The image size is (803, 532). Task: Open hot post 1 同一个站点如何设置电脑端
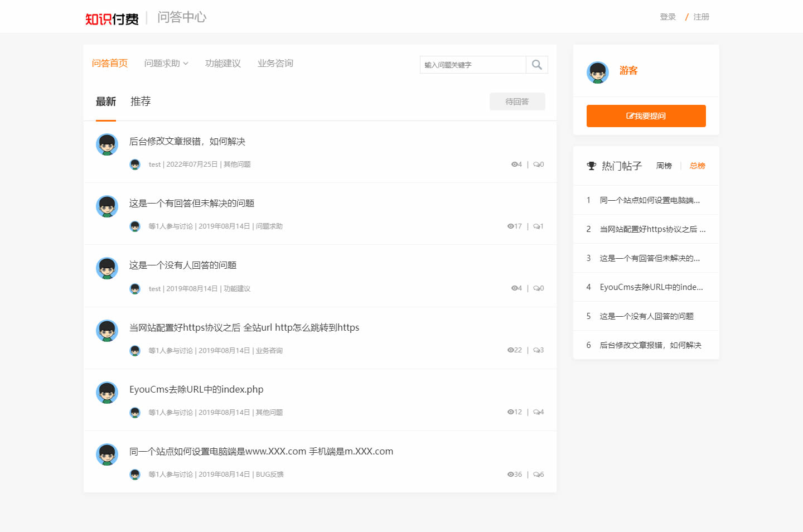[650, 200]
